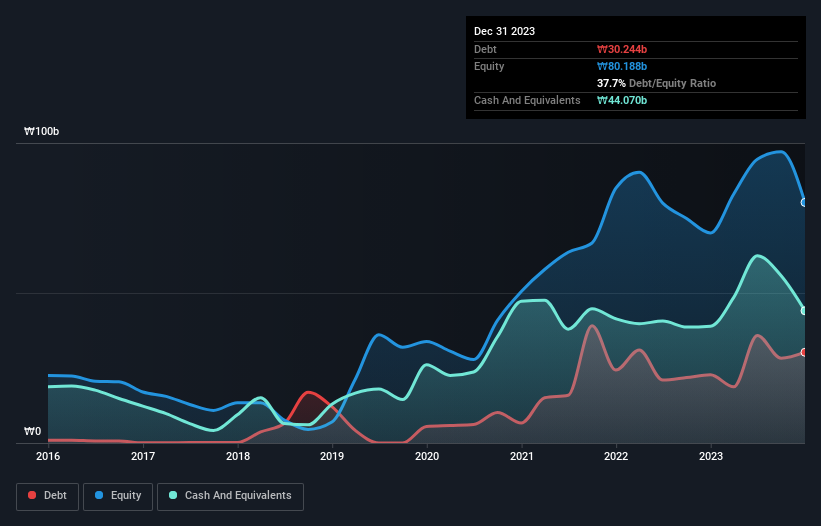Click the 2016 axis label
The image size is (821, 526).
pos(48,456)
